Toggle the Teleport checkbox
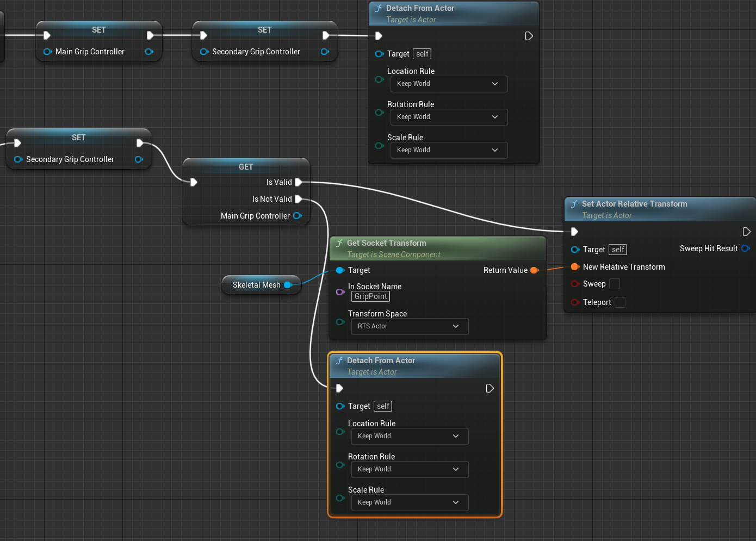This screenshot has height=541, width=756. (620, 302)
